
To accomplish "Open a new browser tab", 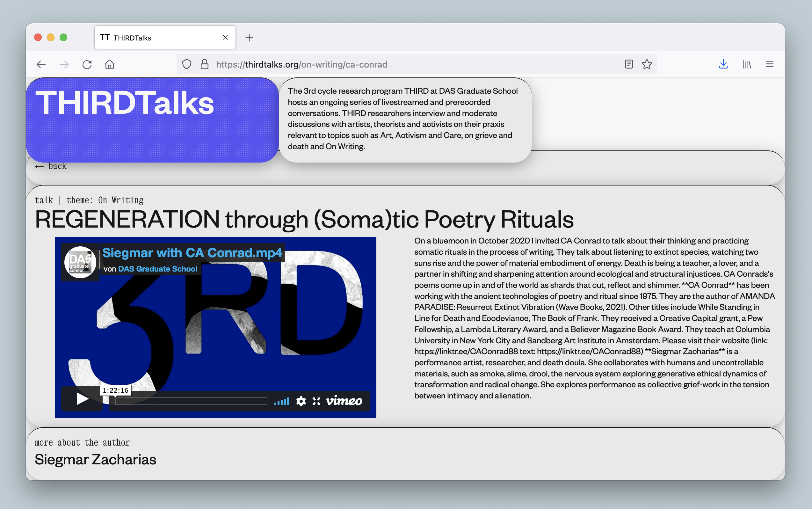I will click(x=249, y=38).
